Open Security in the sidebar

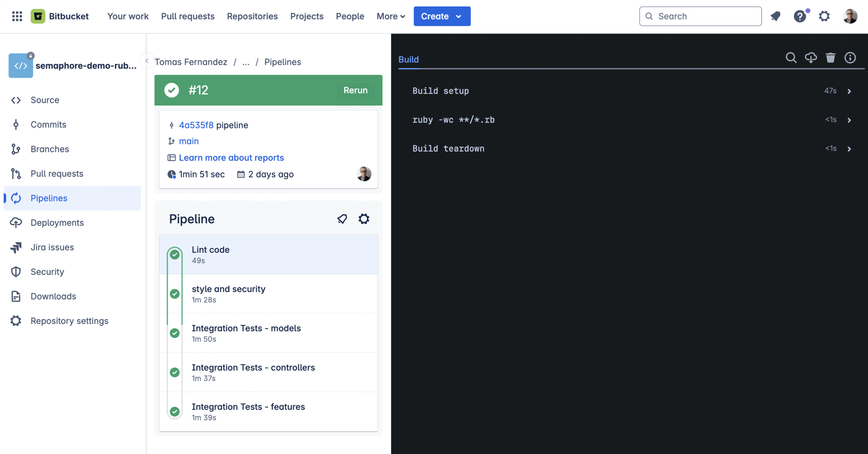click(72, 272)
